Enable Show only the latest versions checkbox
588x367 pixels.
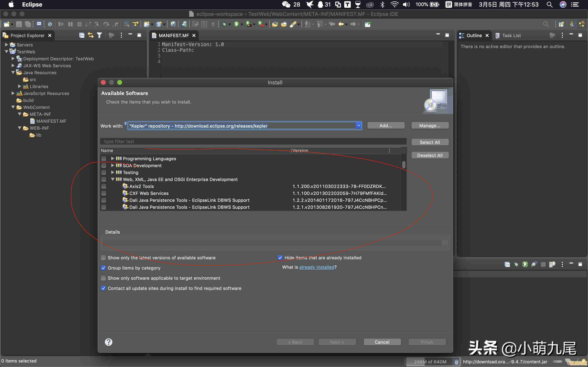104,258
